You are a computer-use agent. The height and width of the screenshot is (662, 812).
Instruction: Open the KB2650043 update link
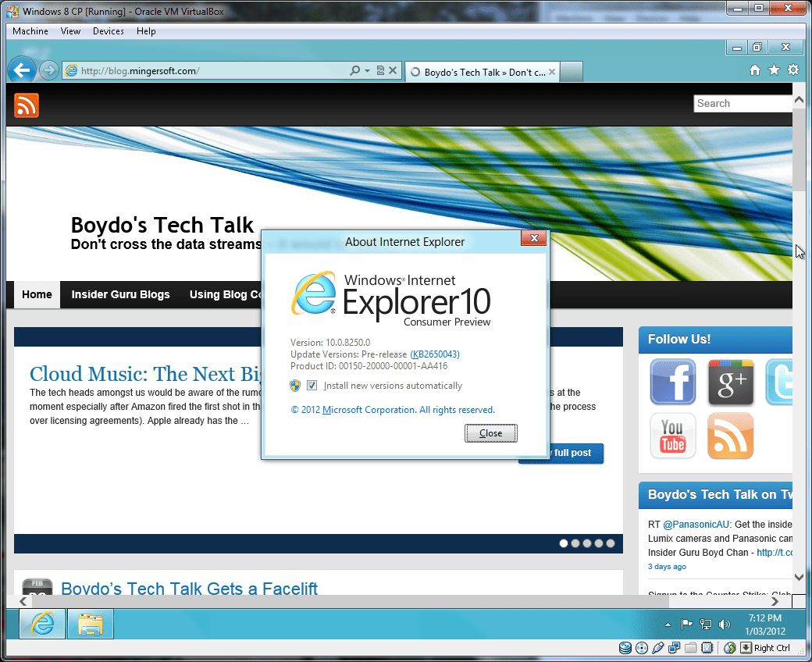click(x=435, y=354)
